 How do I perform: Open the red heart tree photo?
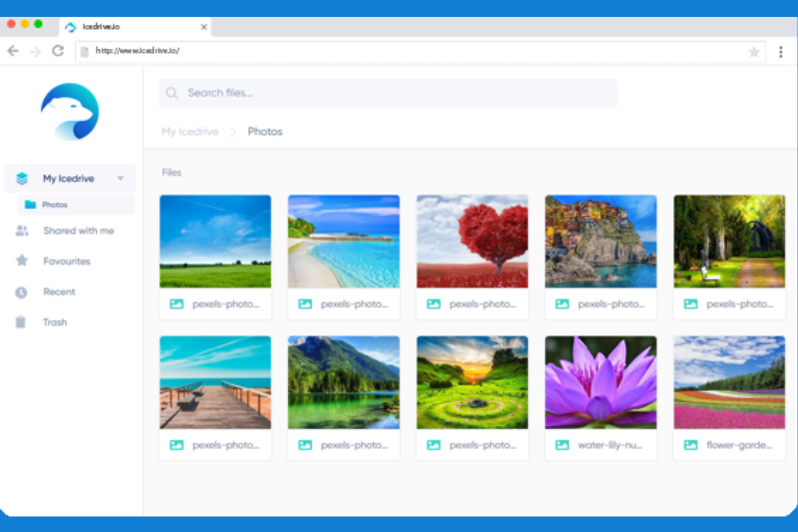tap(472, 241)
